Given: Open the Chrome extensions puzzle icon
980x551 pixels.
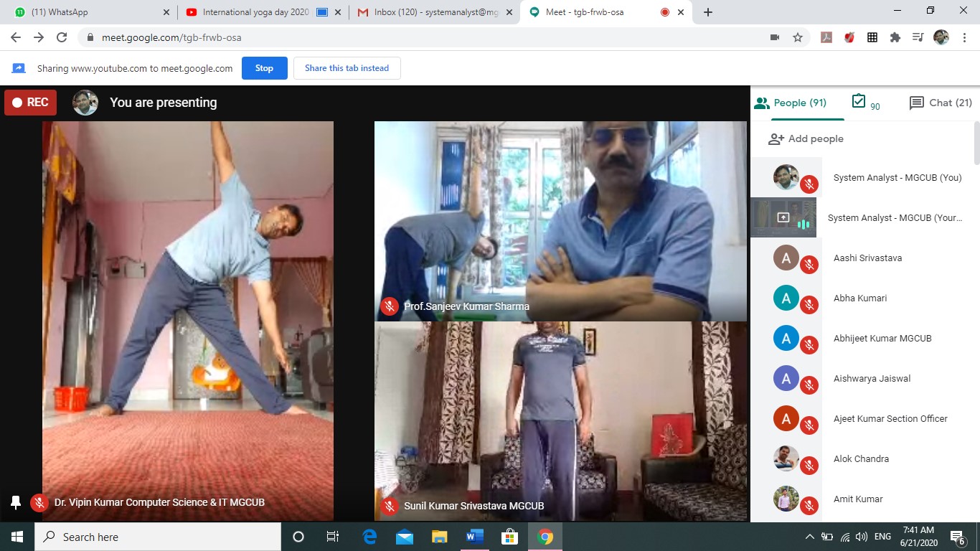Looking at the screenshot, I should point(895,37).
